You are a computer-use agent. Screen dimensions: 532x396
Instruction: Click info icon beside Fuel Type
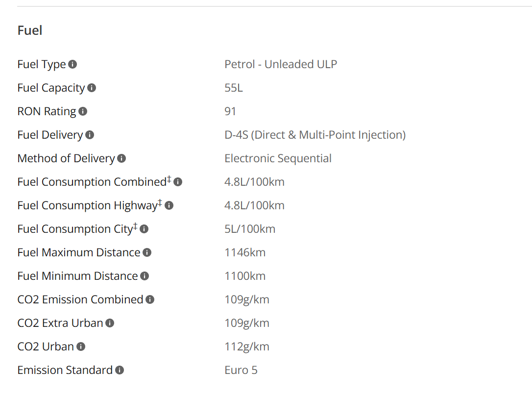(x=73, y=64)
